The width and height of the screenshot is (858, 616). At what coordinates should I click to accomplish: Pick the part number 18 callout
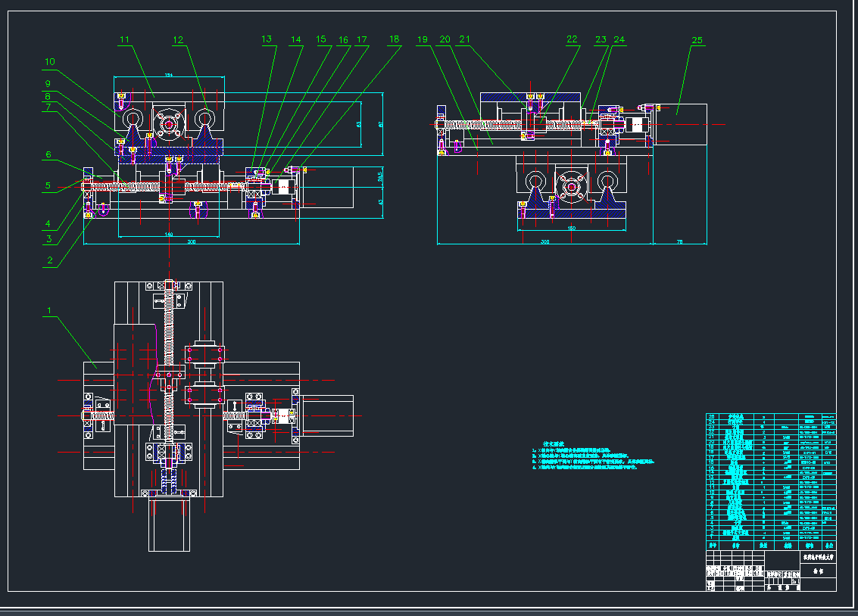(x=394, y=39)
